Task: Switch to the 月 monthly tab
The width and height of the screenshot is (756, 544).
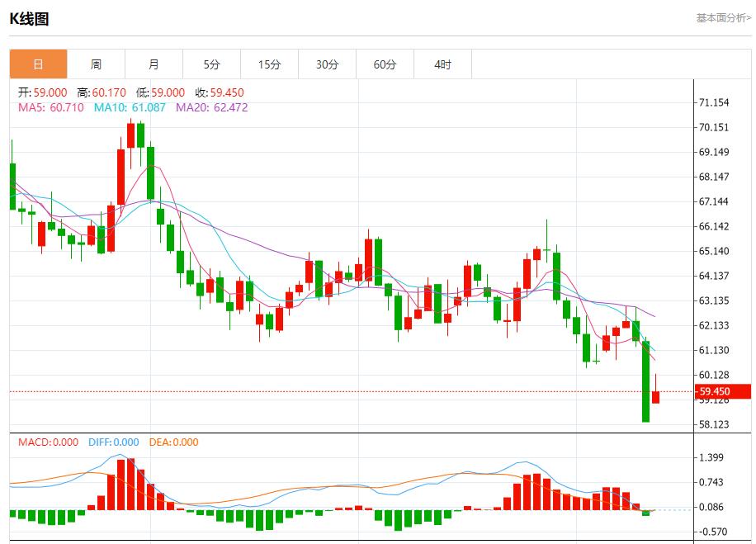Action: click(x=154, y=64)
